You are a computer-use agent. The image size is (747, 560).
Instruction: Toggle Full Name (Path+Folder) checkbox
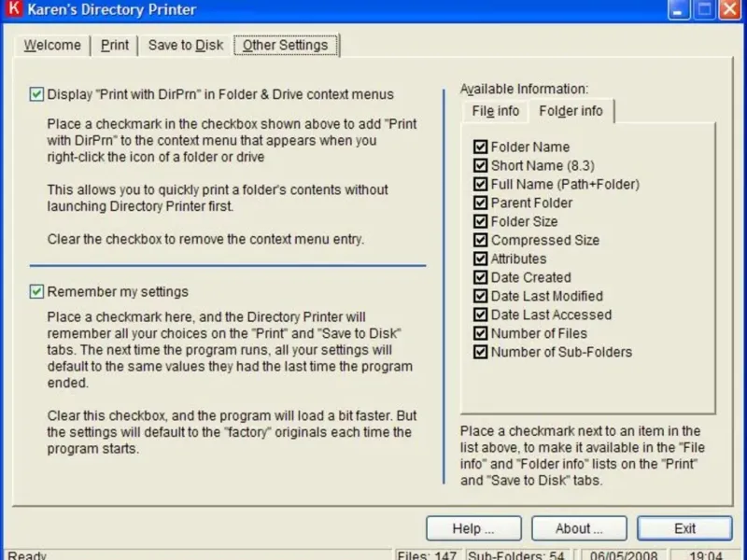[480, 184]
